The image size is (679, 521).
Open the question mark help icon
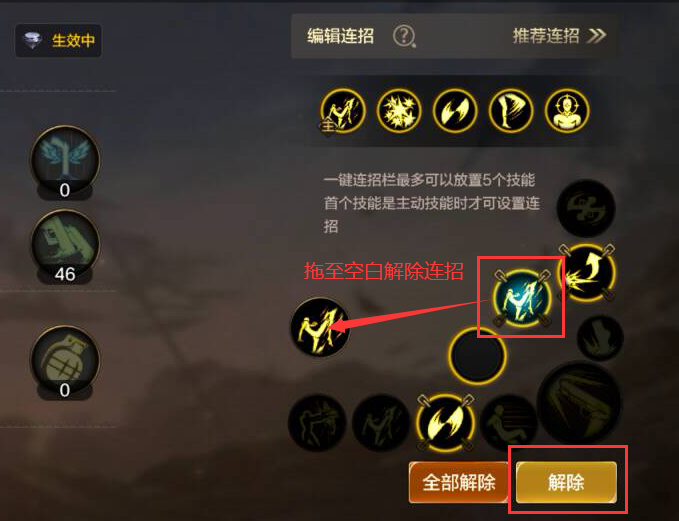[x=404, y=36]
